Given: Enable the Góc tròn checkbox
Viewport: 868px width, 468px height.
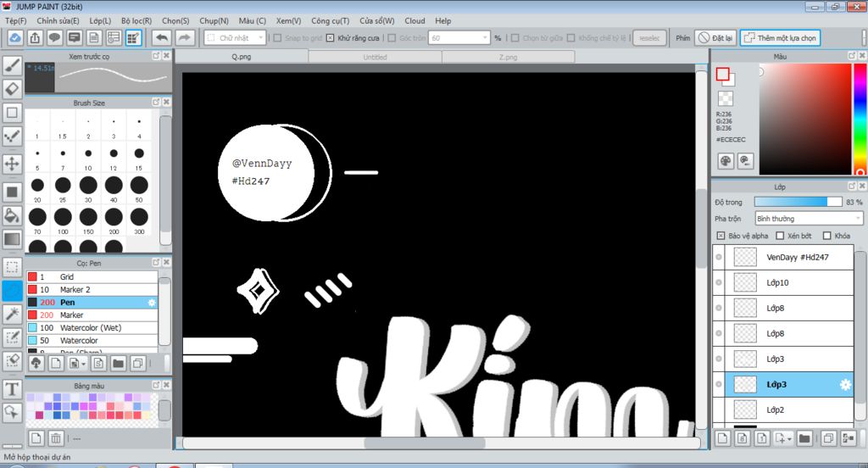Looking at the screenshot, I should coord(392,38).
